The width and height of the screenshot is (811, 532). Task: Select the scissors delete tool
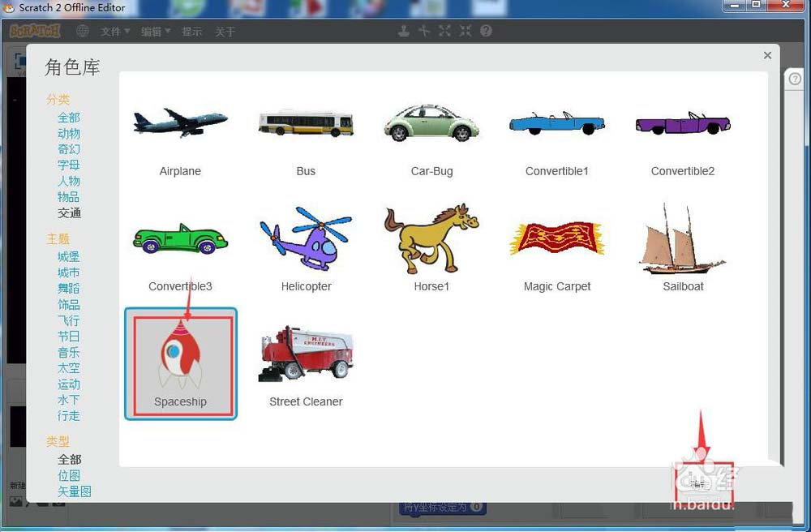(x=424, y=31)
